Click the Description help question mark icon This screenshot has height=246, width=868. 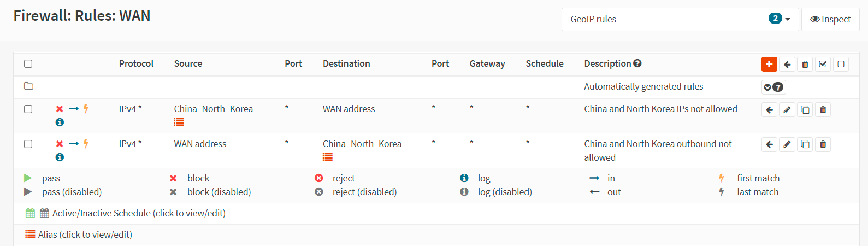[637, 63]
